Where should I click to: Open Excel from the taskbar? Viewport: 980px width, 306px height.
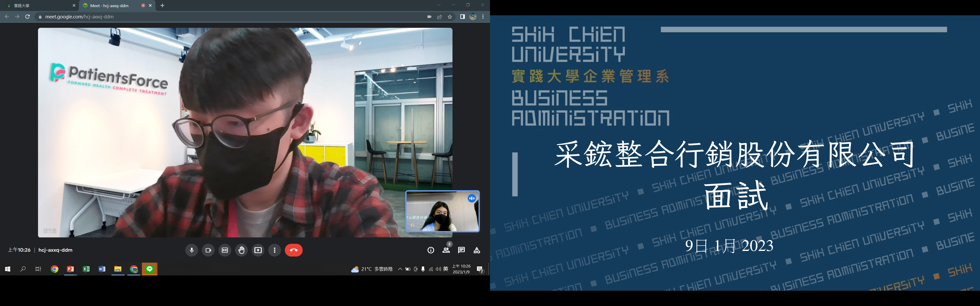(x=86, y=269)
